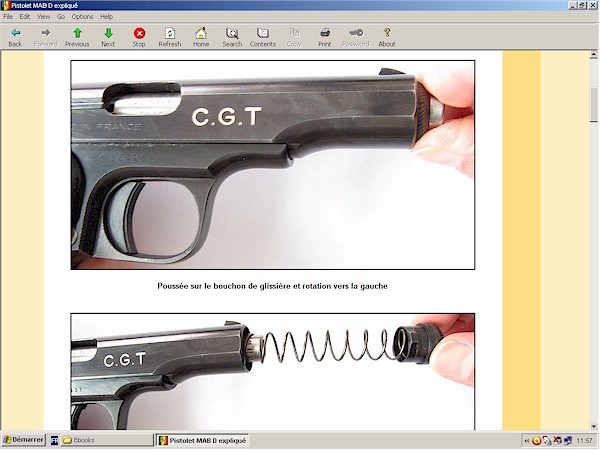Click the Copy toolbar icon
600x450 pixels.
click(294, 38)
